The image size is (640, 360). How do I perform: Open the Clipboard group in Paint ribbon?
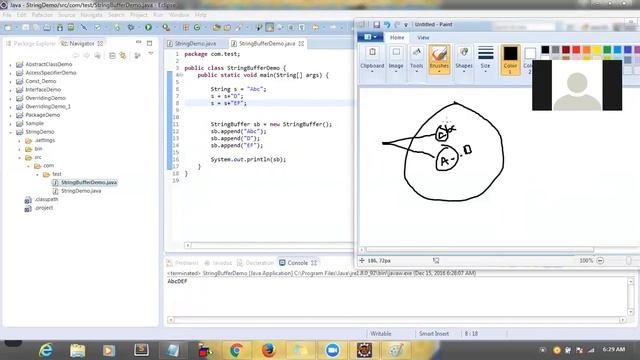click(372, 59)
